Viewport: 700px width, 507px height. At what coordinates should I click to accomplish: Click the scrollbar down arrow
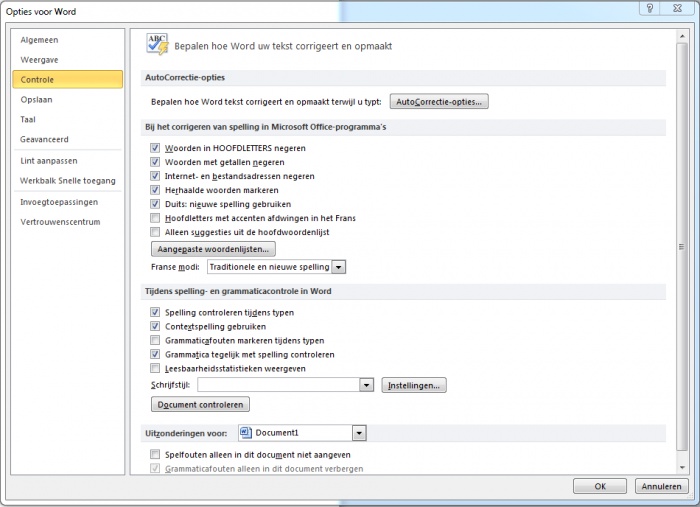[x=682, y=467]
